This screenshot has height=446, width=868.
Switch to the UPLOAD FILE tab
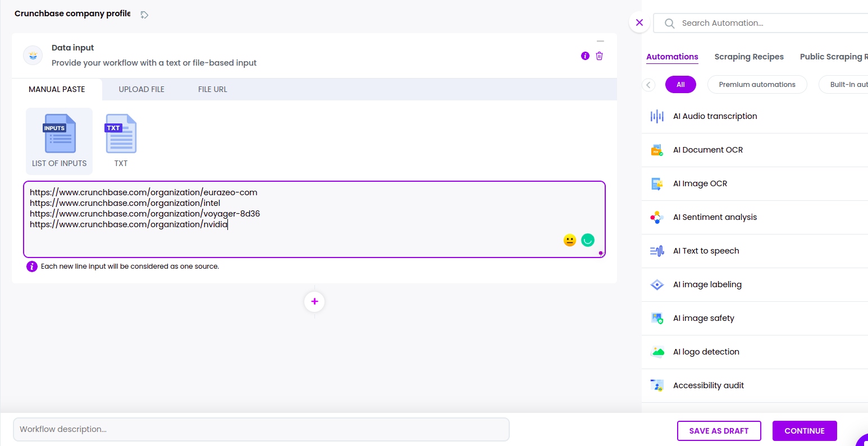[141, 89]
